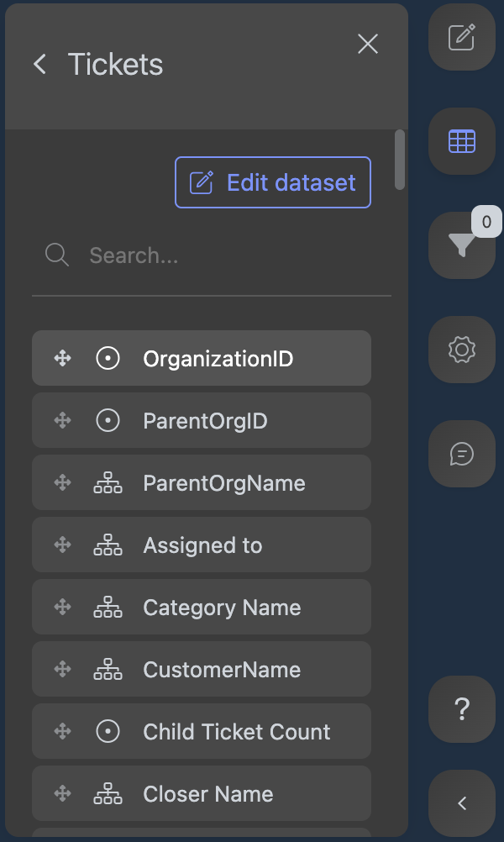Close the Tickets panel
The image size is (504, 842).
(x=368, y=44)
